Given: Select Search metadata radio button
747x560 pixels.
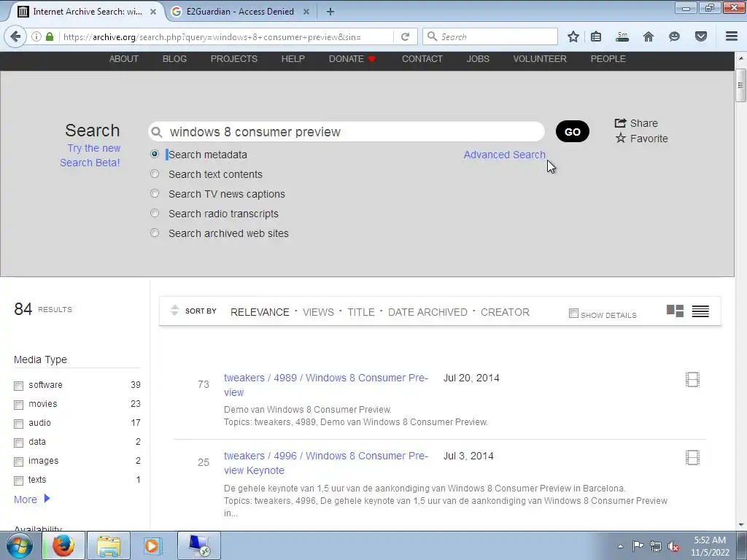Looking at the screenshot, I should click(155, 154).
